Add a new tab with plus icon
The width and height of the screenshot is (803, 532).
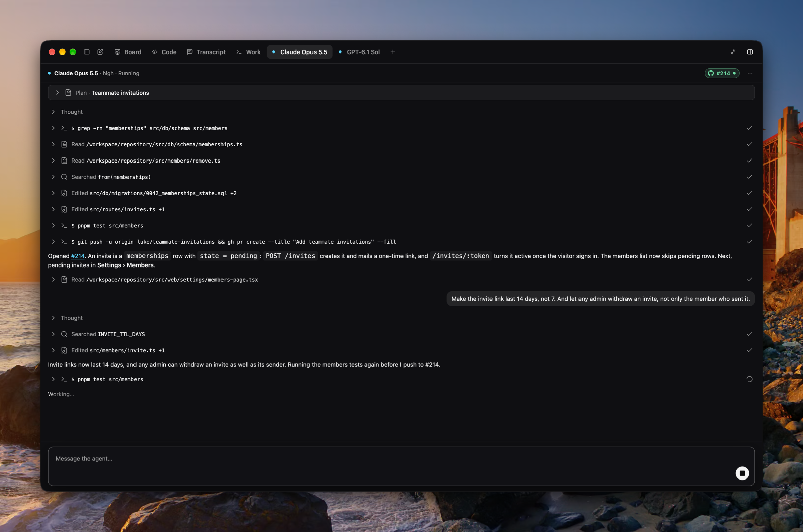(x=393, y=52)
